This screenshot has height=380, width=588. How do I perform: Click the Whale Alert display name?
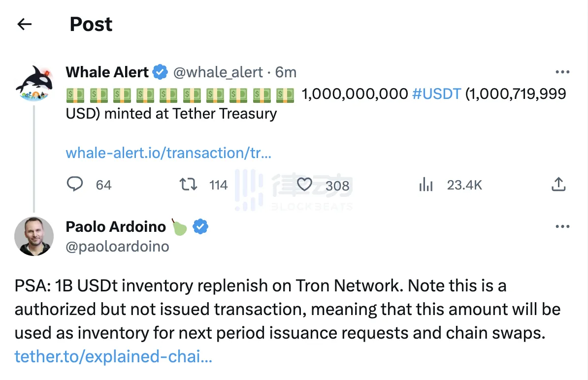[107, 72]
